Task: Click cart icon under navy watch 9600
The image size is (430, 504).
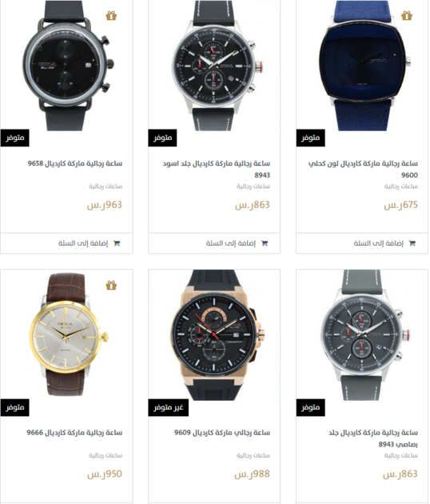Action: click(412, 243)
